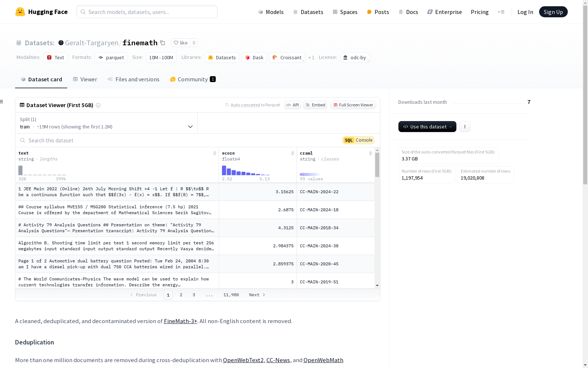Open the Dask library tag
588x368 pixels.
[254, 57]
